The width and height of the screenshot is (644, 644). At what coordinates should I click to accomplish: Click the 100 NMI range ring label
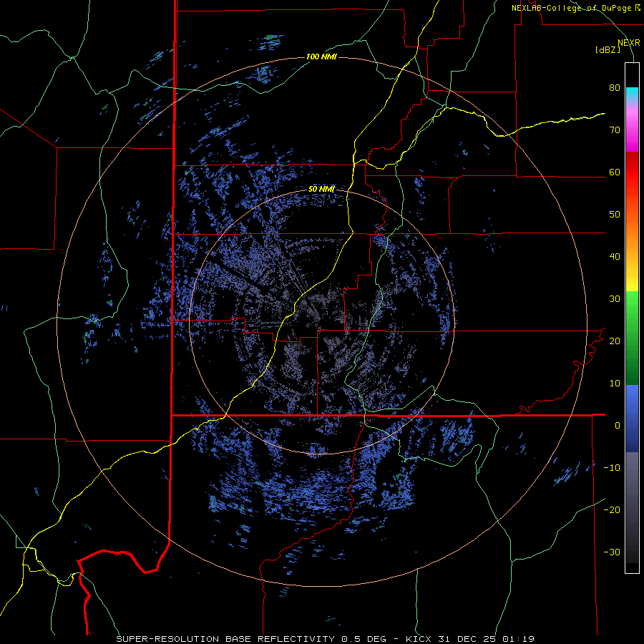321,57
